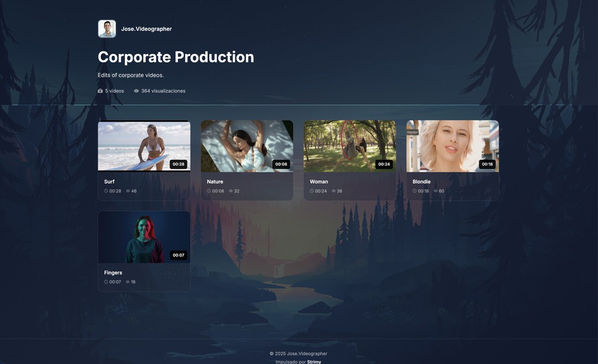The width and height of the screenshot is (598, 364).
Task: Click the clock icon under the Woman title
Action: pos(312,191)
